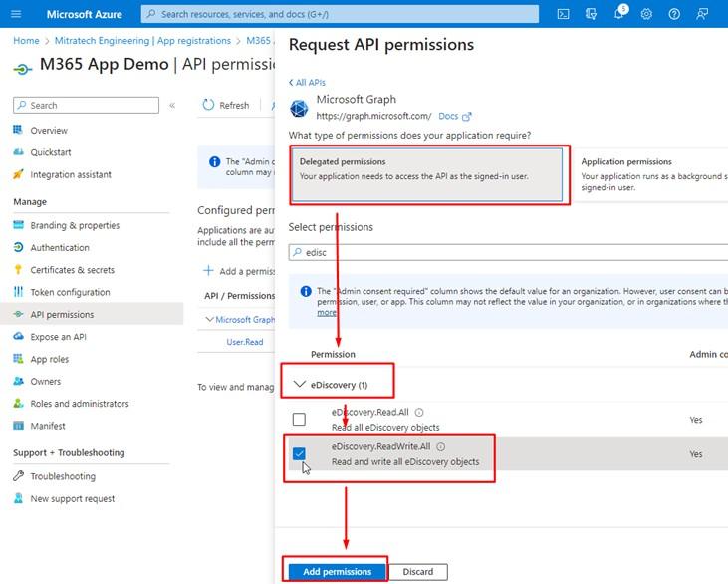Image resolution: width=728 pixels, height=584 pixels.
Task: Open Manifest in the left menu
Action: click(48, 426)
